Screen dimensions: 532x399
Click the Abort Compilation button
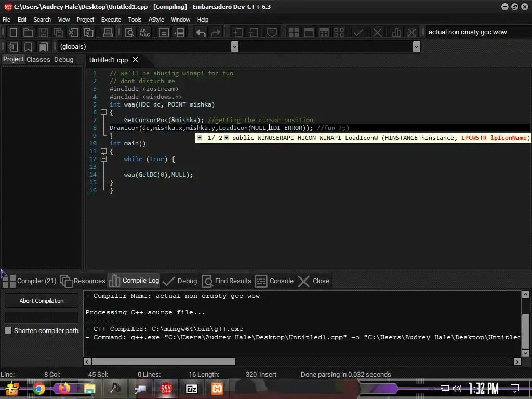tap(42, 301)
